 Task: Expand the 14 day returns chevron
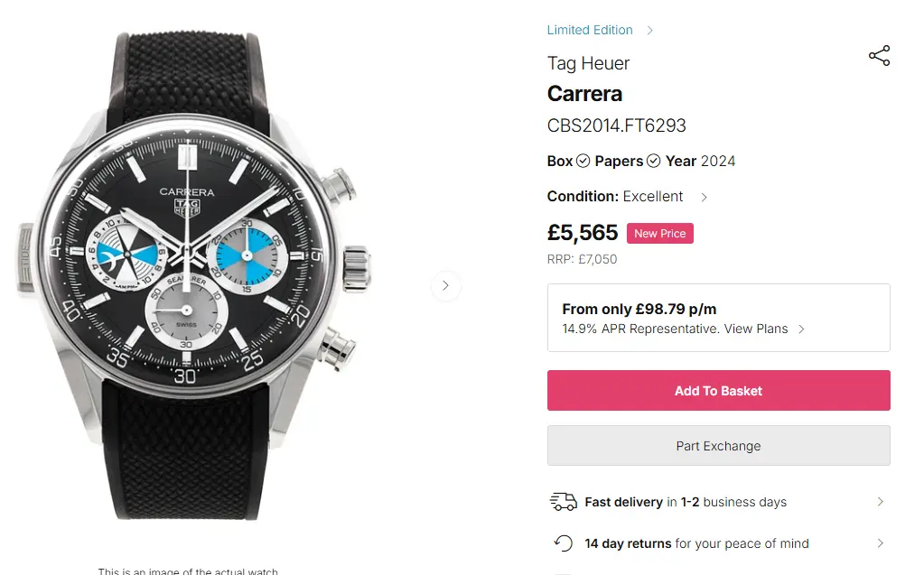pyautogui.click(x=881, y=543)
